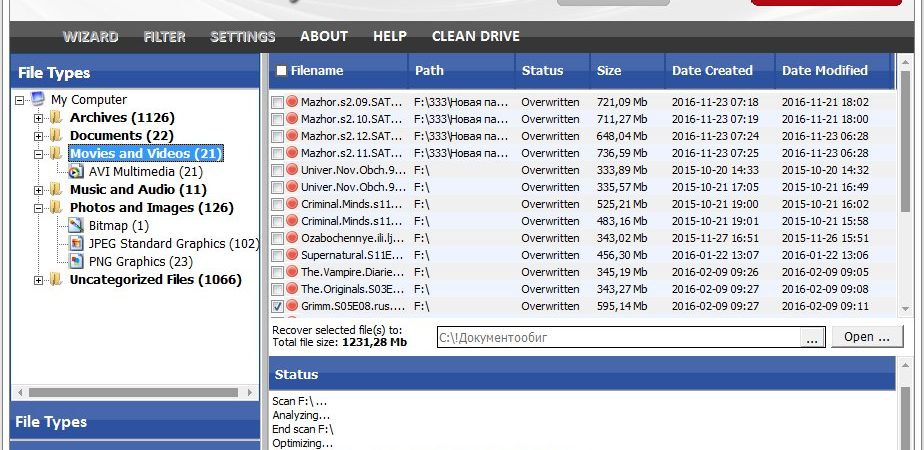Uncheck the Grimm.S05E08.rus file checkbox
This screenshot has width=924, height=450.
277,306
